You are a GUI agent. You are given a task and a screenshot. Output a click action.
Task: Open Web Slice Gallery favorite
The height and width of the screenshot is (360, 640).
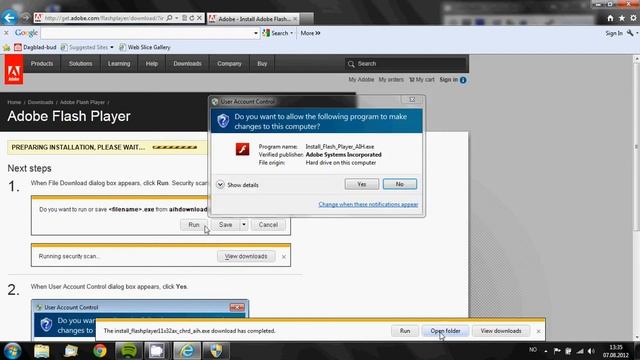tap(144, 47)
